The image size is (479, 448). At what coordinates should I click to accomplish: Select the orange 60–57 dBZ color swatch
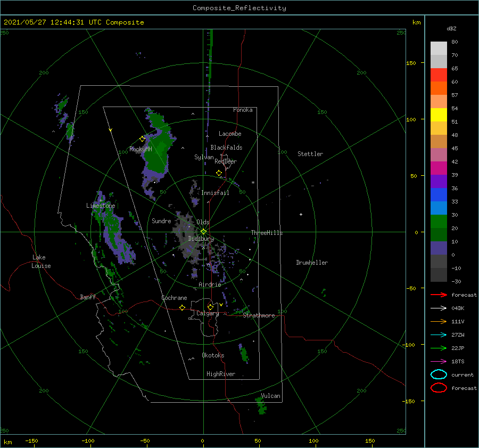pyautogui.click(x=439, y=88)
